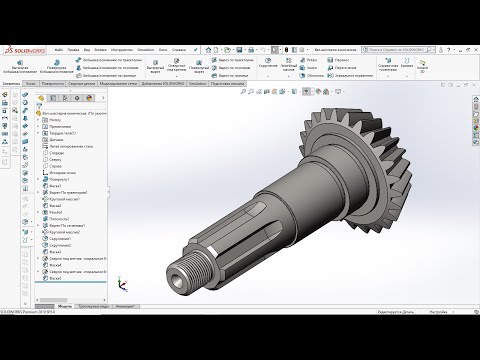Viewport: 480px width, 360px height.
Task: Click the feature tree filter field
Action: 71,106
